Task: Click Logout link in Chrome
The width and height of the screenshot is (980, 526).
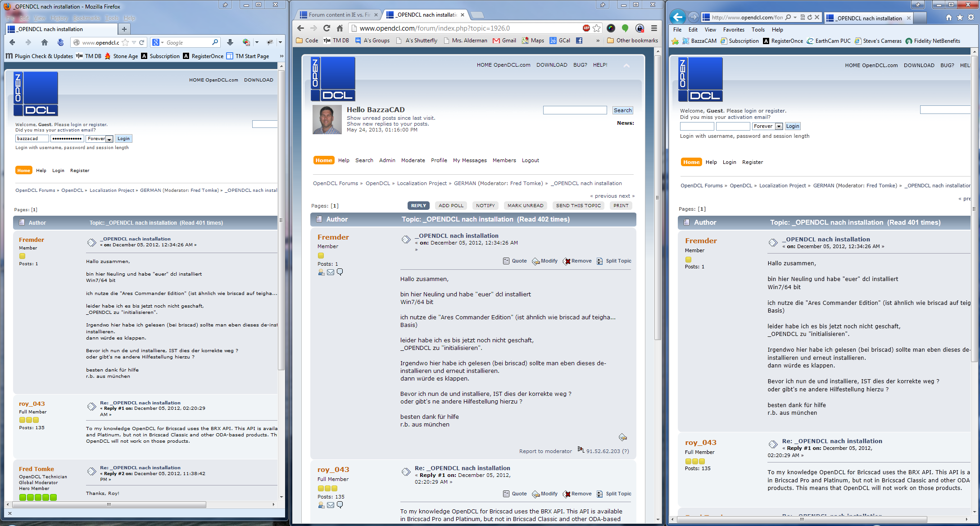Action: (530, 160)
